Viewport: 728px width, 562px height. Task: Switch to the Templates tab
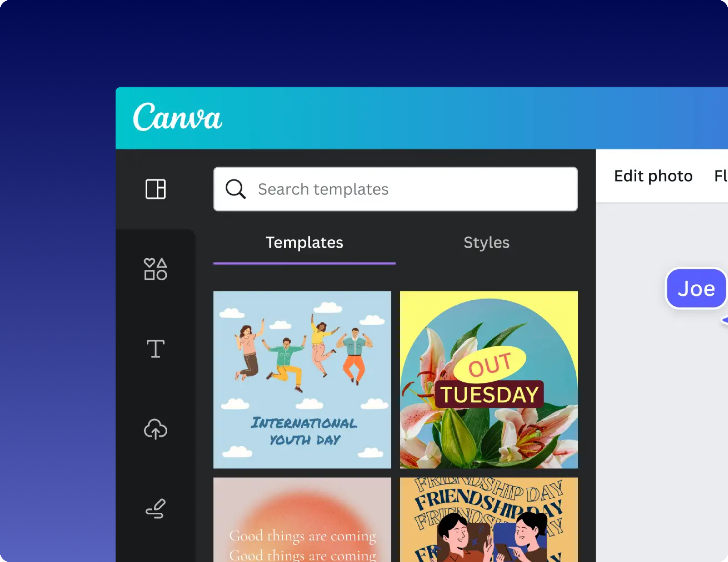(304, 241)
